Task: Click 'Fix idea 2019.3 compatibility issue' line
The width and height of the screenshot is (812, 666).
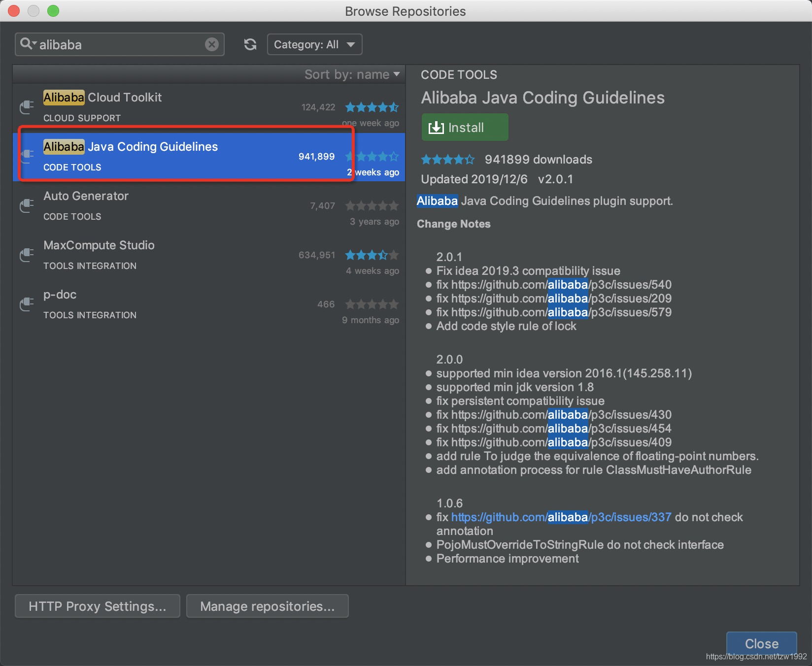Action: tap(528, 271)
